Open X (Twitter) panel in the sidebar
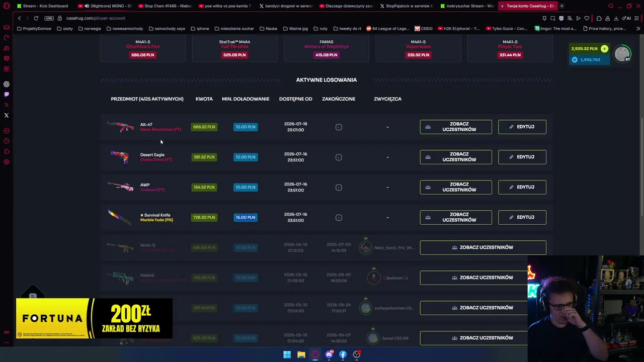Image resolution: width=644 pixels, height=362 pixels. (7, 115)
